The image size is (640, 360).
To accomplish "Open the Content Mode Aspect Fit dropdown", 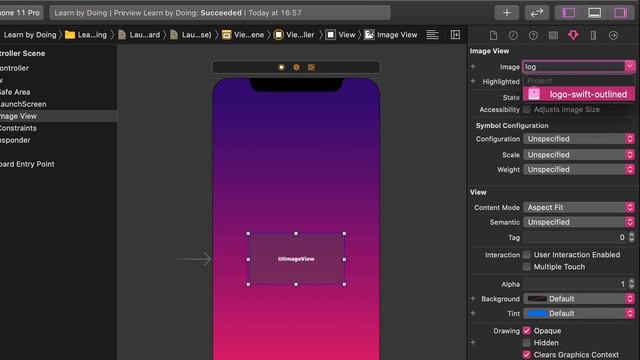I will 579,207.
